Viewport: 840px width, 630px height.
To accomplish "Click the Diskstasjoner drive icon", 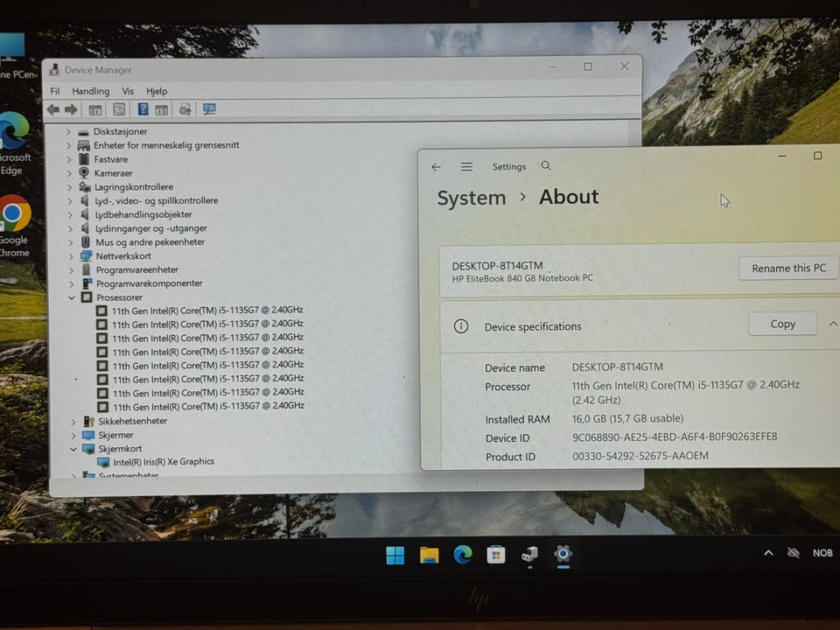I will [x=83, y=132].
